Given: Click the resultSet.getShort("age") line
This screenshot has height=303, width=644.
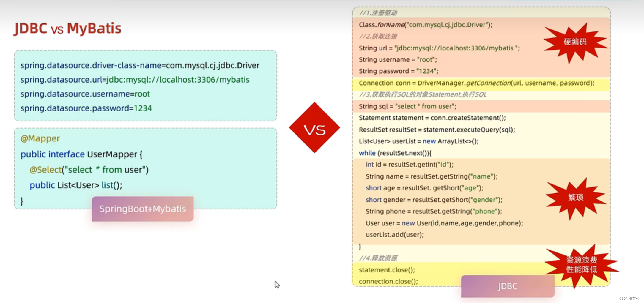Looking at the screenshot, I should 424,188.
